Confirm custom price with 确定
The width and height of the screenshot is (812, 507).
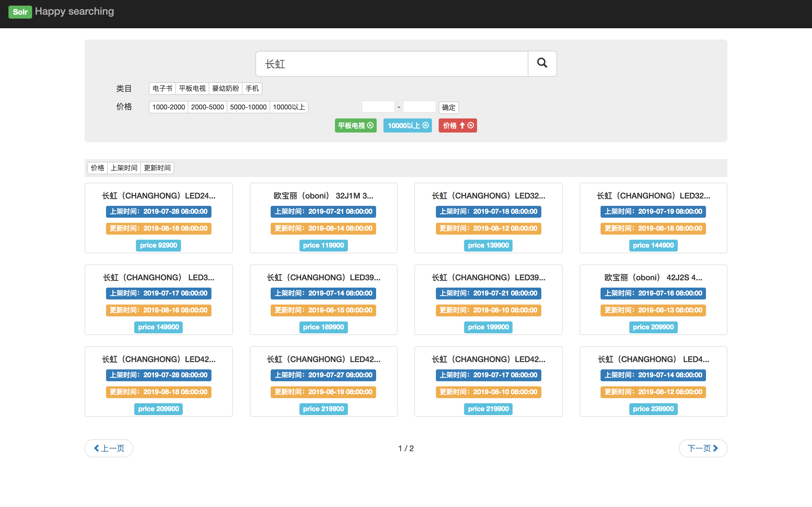(448, 107)
